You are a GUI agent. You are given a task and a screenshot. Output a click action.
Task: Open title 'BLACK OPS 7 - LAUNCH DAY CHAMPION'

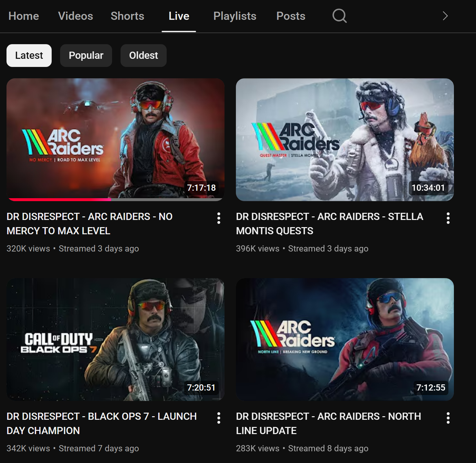coord(101,423)
